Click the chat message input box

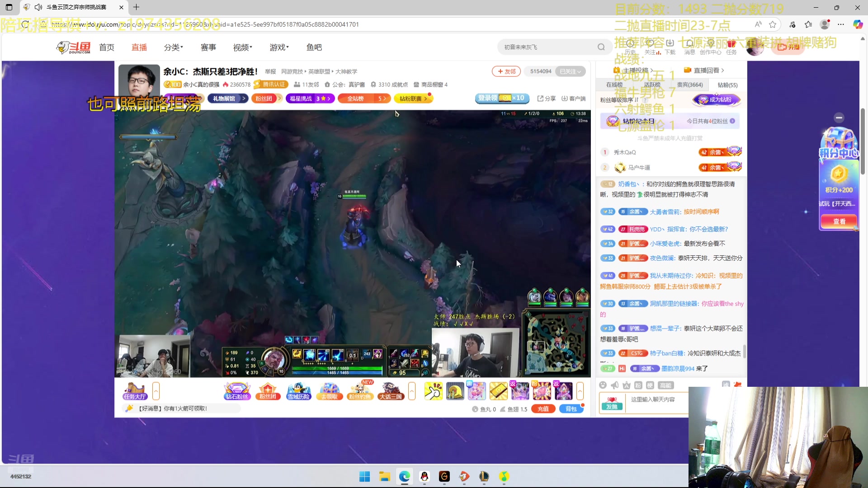[658, 403]
